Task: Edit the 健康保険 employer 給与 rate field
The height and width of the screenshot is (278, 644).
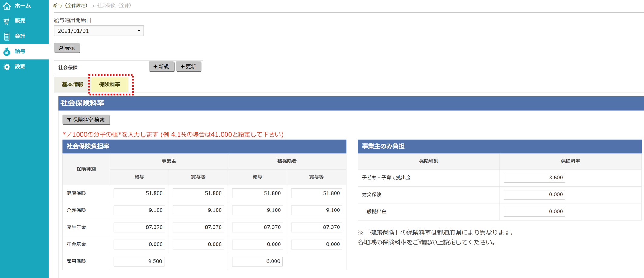Action: point(139,193)
